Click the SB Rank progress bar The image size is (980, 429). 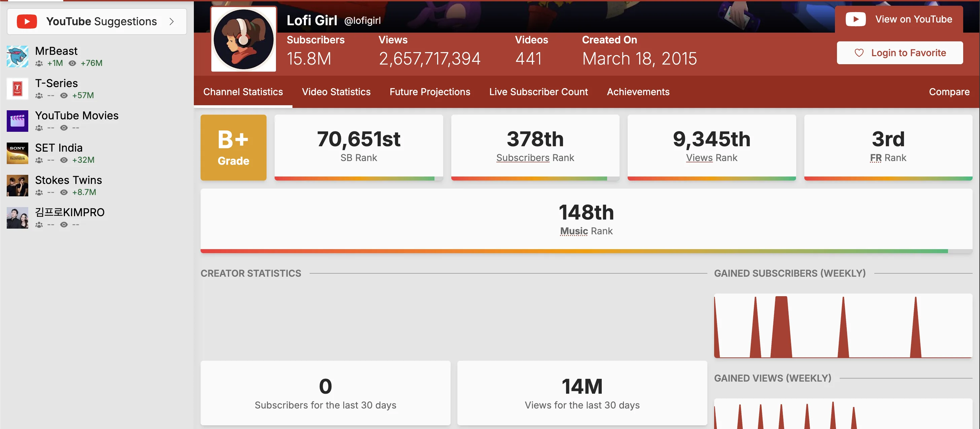(x=359, y=178)
